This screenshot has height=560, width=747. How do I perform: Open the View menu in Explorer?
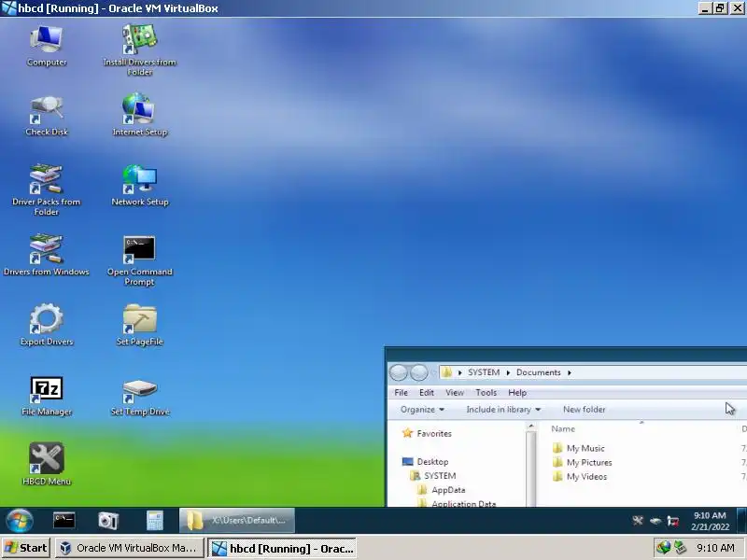tap(455, 392)
